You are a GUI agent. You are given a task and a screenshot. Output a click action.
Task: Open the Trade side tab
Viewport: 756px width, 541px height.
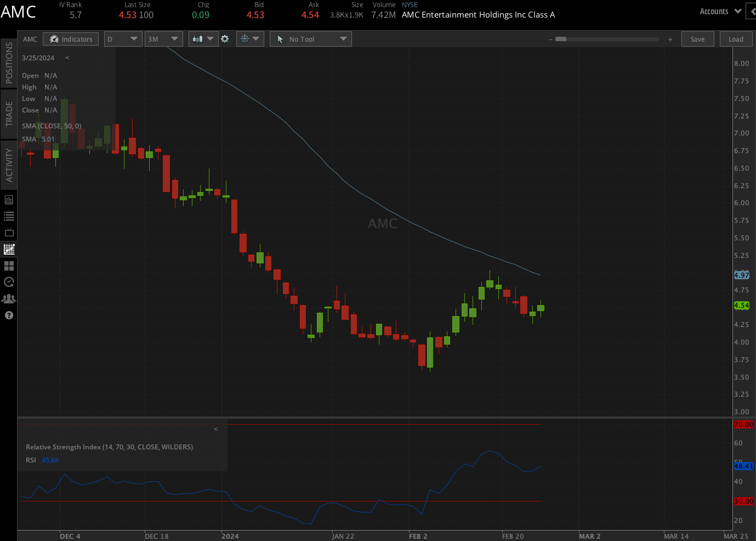pos(9,114)
